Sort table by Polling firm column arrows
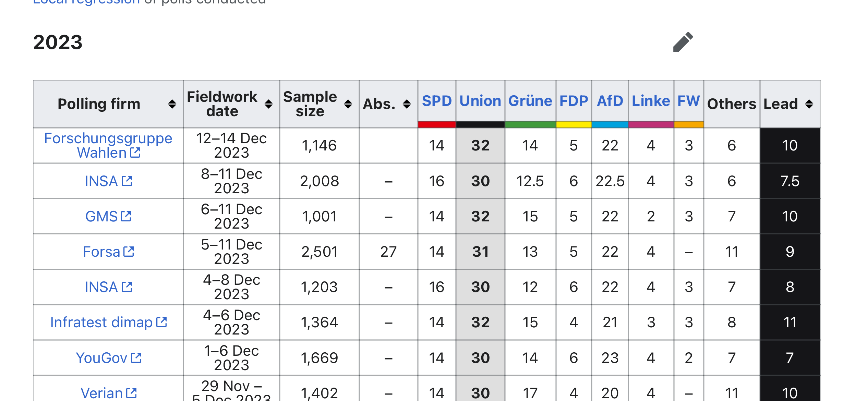868x401 pixels. pyautogui.click(x=172, y=104)
